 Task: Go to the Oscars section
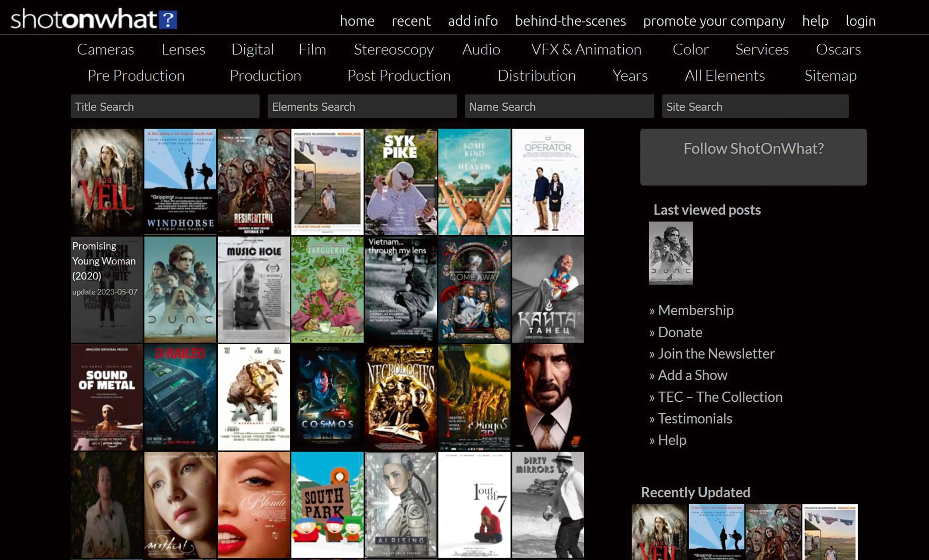pyautogui.click(x=838, y=49)
